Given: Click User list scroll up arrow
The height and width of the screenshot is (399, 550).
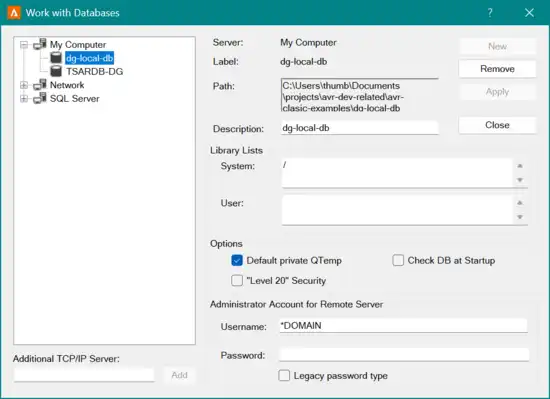Looking at the screenshot, I should [520, 203].
